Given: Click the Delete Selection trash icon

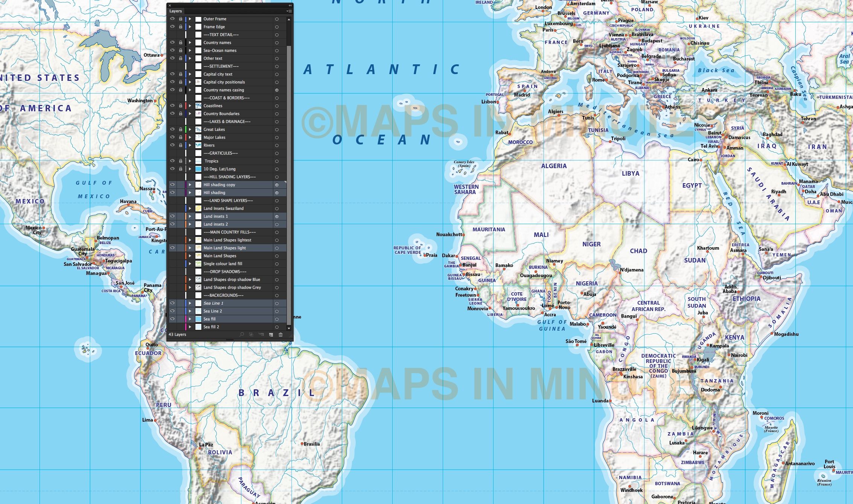Looking at the screenshot, I should 280,334.
